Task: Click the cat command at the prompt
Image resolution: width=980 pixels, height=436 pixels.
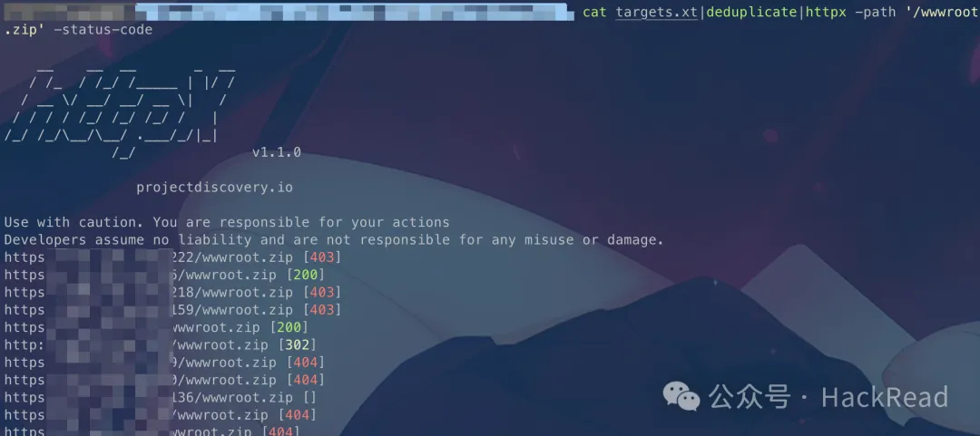Action: tap(594, 13)
